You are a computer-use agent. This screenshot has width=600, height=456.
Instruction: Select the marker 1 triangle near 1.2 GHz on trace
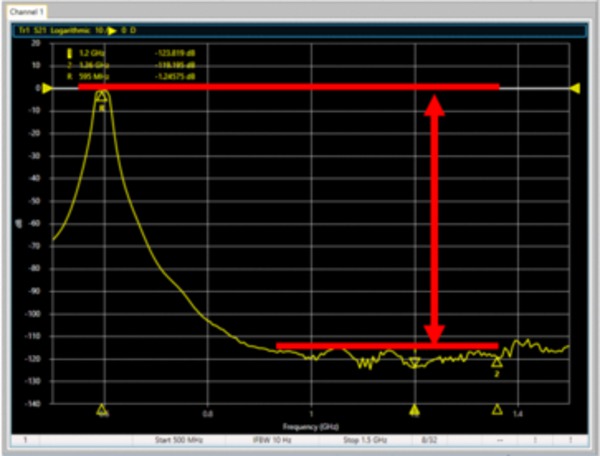click(414, 362)
